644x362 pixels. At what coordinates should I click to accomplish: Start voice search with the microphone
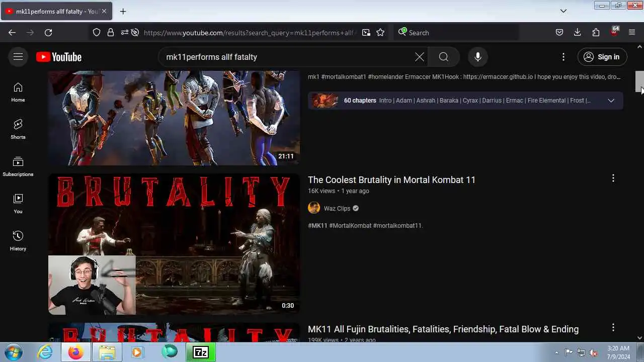tap(478, 57)
